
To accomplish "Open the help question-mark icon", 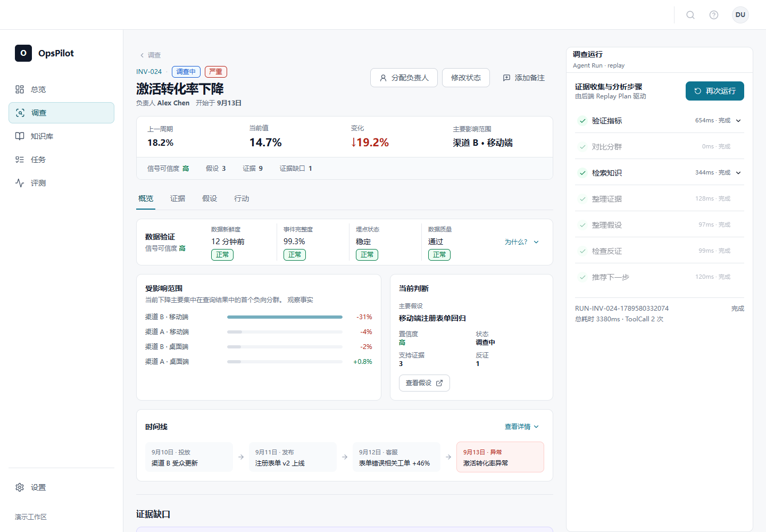I will click(714, 15).
